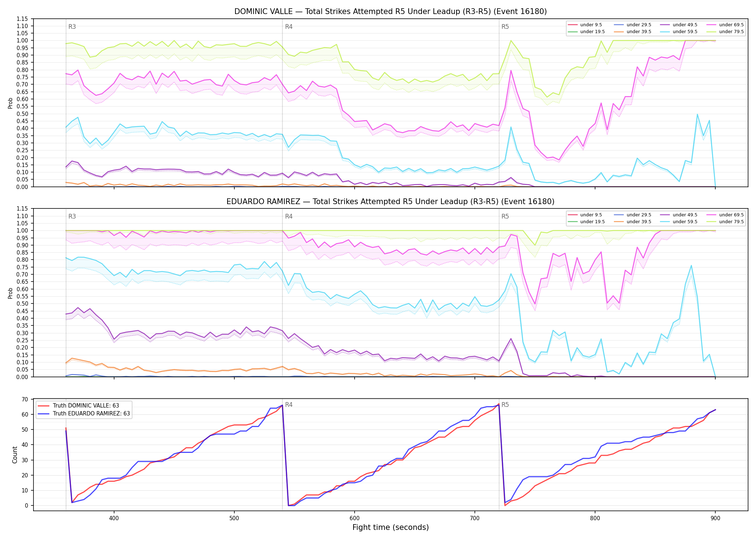Click the 900 tick on the x-axis
756x540 pixels.
click(x=715, y=518)
